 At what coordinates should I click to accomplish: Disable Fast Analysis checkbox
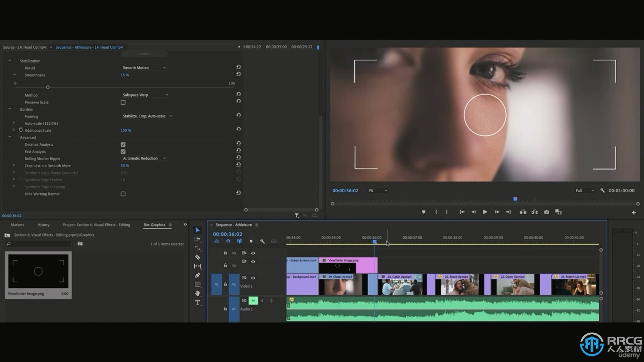pos(123,151)
